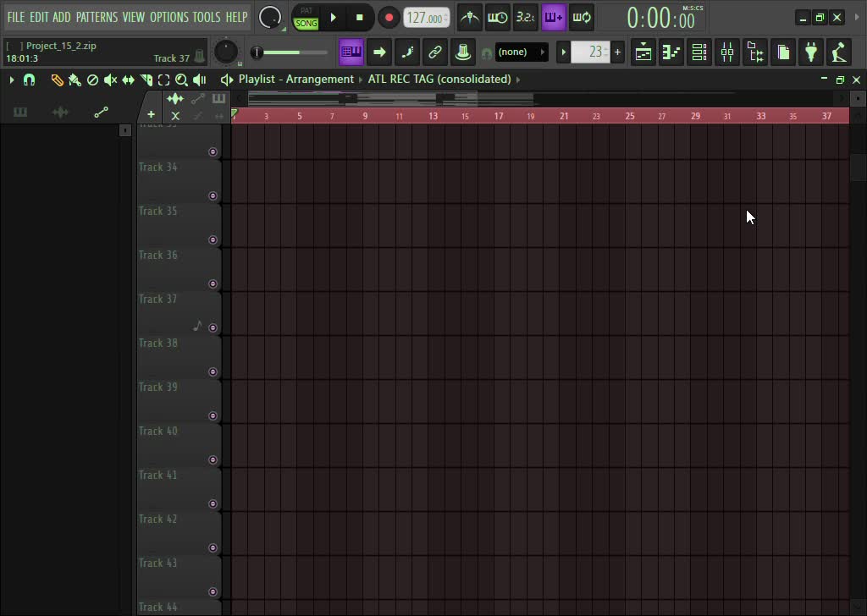This screenshot has width=867, height=616.
Task: Click the master volume slider
Action: [290, 52]
